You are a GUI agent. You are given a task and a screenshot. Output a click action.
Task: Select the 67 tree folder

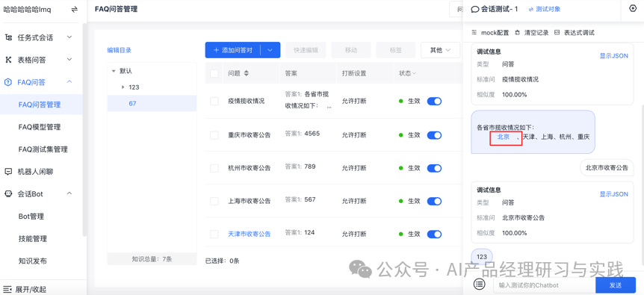[x=152, y=103]
